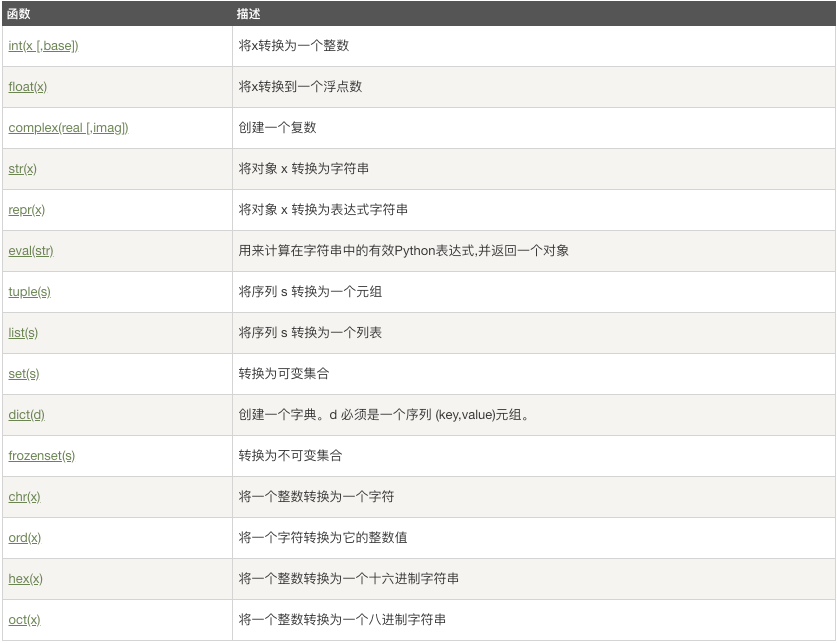Click the chr(x) link

click(x=25, y=497)
